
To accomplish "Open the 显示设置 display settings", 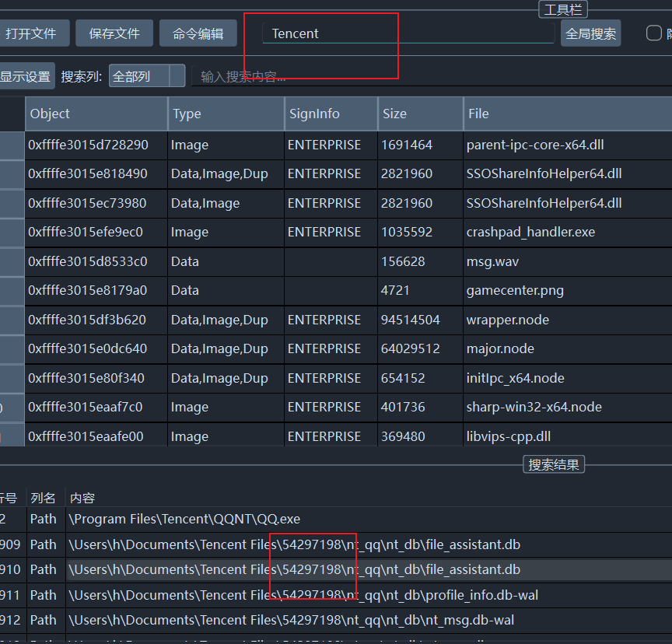I will 26,76.
